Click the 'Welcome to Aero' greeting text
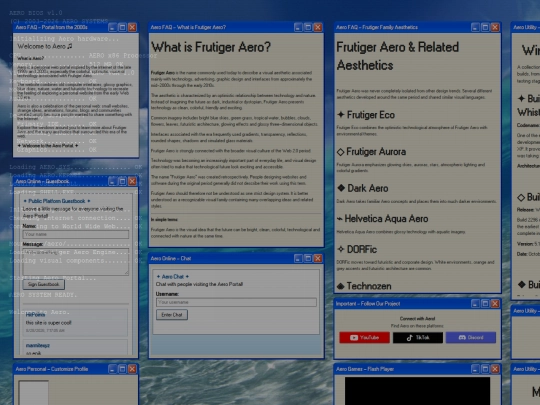This screenshot has height=405, width=540. [45, 46]
